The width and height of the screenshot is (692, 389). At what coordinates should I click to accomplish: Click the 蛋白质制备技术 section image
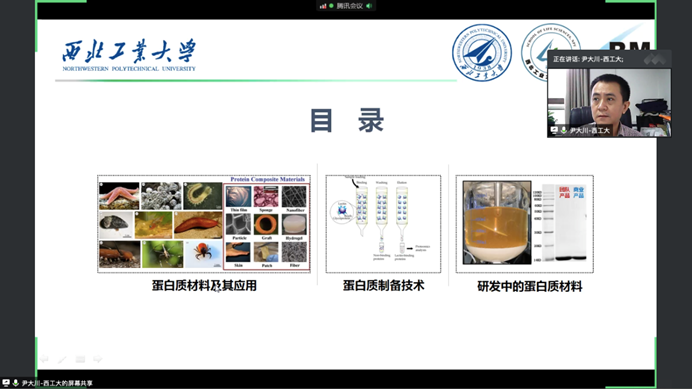click(x=383, y=224)
